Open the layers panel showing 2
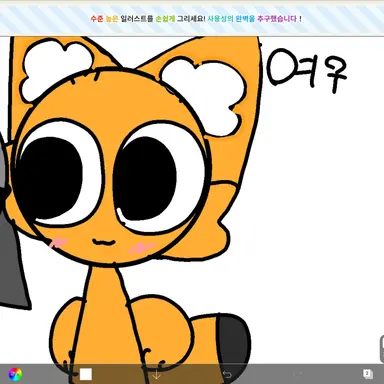 pos(368,374)
